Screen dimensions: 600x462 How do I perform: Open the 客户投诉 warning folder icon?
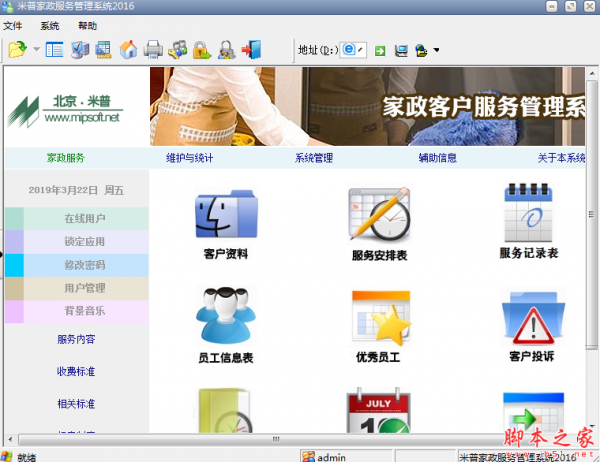pyautogui.click(x=532, y=325)
